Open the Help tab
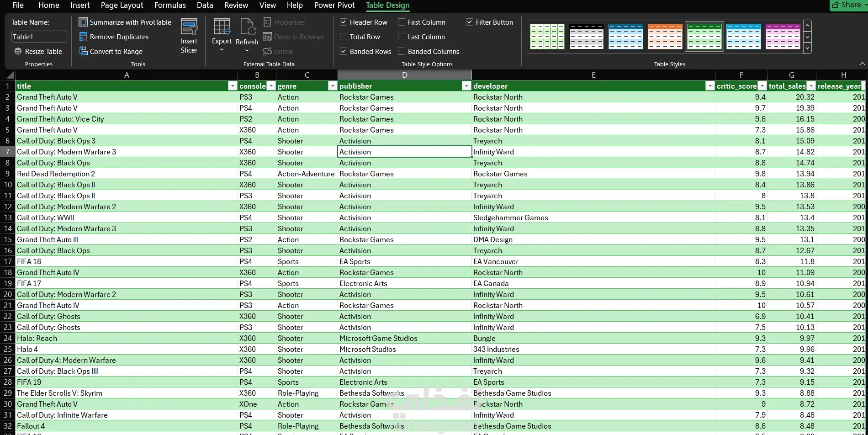868x435 pixels. point(295,5)
